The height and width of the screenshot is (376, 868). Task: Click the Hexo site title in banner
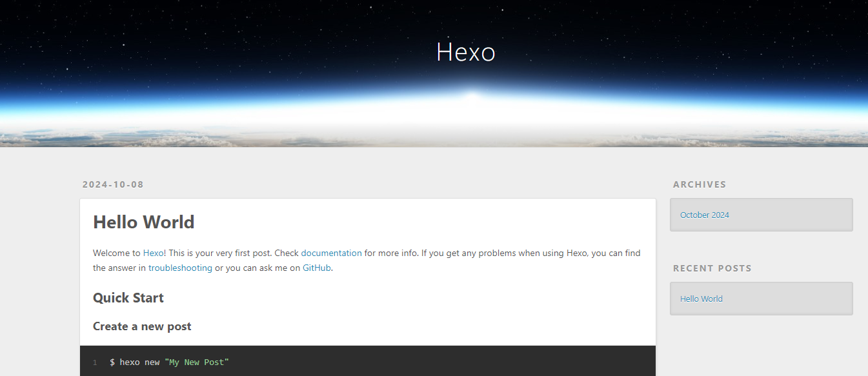[465, 52]
